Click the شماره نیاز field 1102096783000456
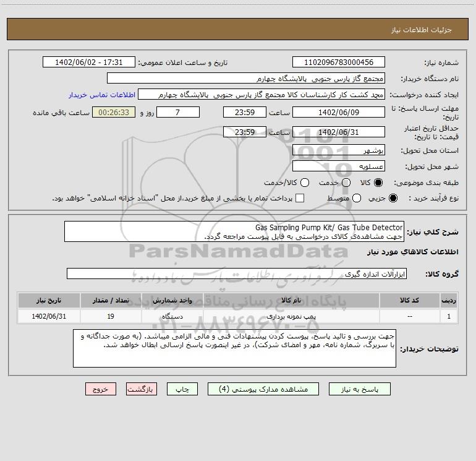Screen dimensions: 476x461 [x=339, y=62]
